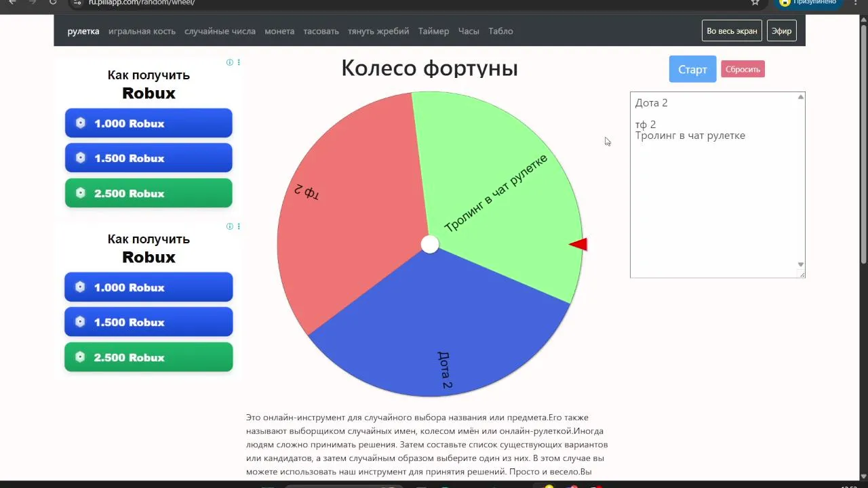The width and height of the screenshot is (868, 488).
Task: Click the "Дота 2" line in the options textarea
Action: [x=652, y=103]
